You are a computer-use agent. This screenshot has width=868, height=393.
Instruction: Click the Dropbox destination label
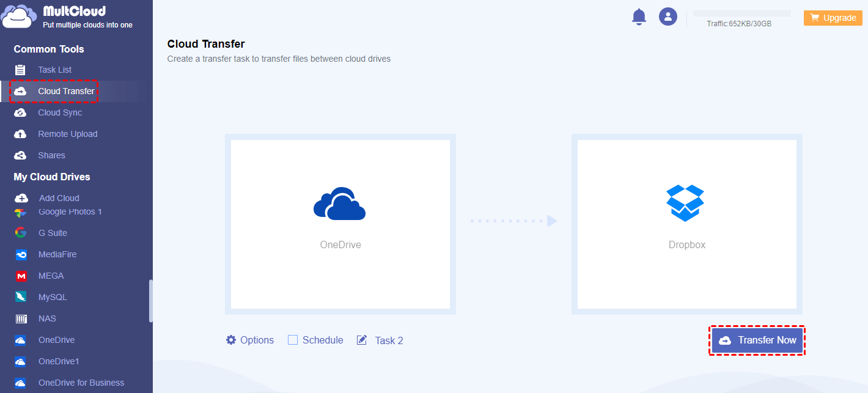(687, 244)
